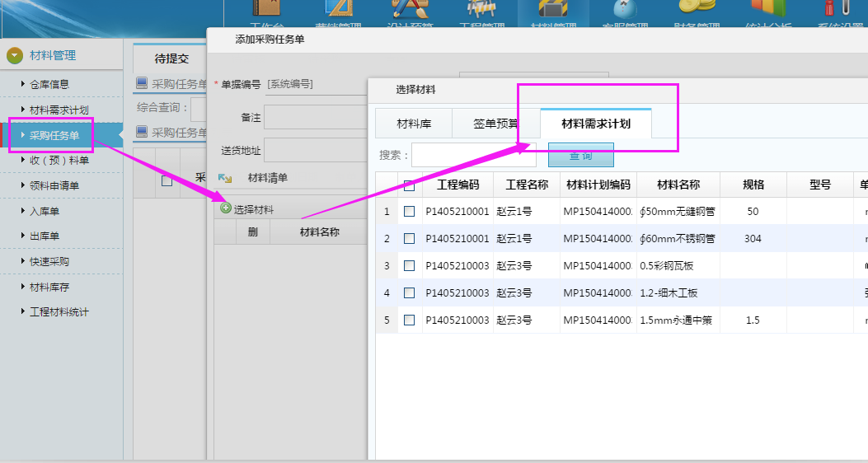Click the 材料清单 expand arrows icon
Viewport: 868px width, 463px height.
coord(225,178)
